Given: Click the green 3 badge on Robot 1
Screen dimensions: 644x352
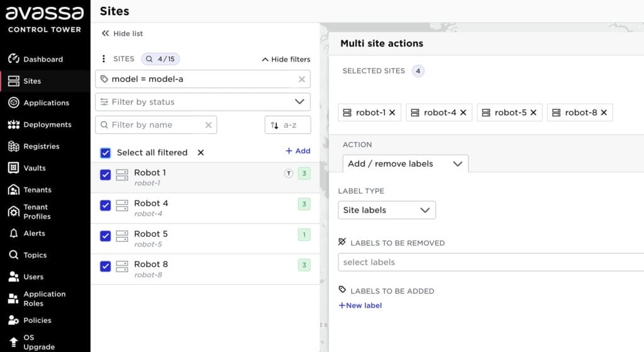Looking at the screenshot, I should point(304,173).
